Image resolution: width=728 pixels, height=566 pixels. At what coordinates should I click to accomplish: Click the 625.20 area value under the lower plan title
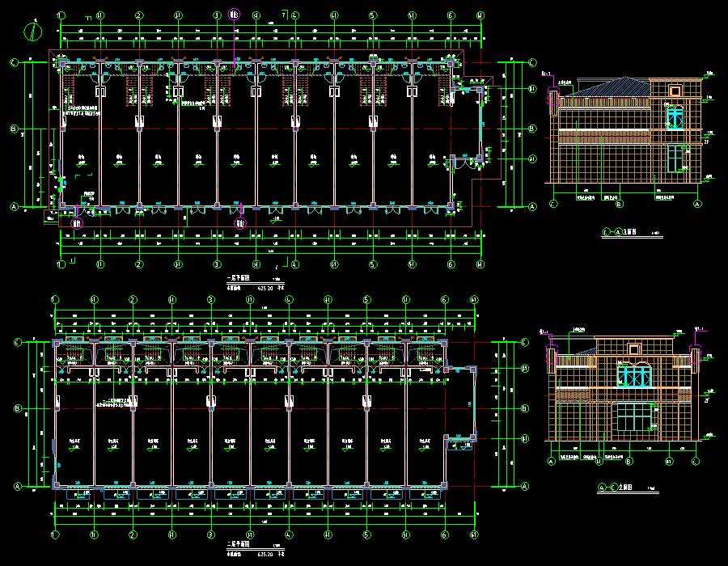[x=265, y=554]
